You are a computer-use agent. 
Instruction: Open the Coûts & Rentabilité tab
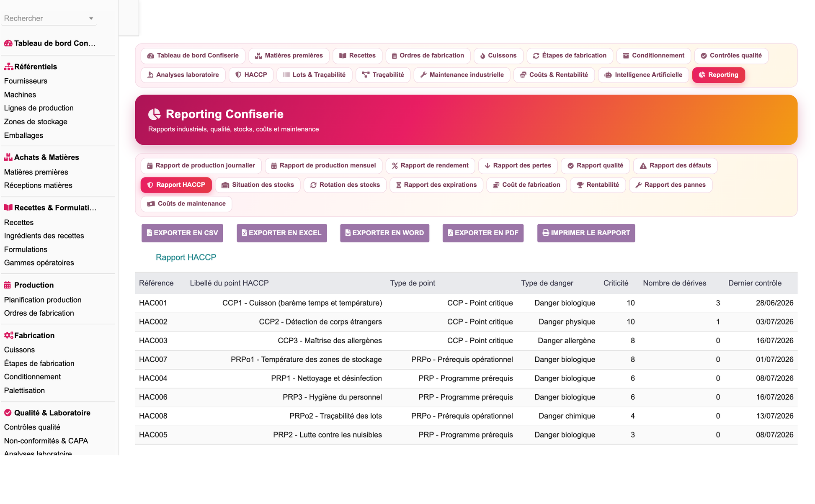(x=554, y=75)
